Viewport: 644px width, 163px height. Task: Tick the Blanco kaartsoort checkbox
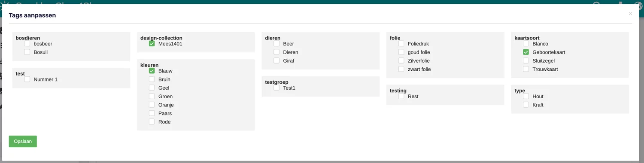point(526,44)
